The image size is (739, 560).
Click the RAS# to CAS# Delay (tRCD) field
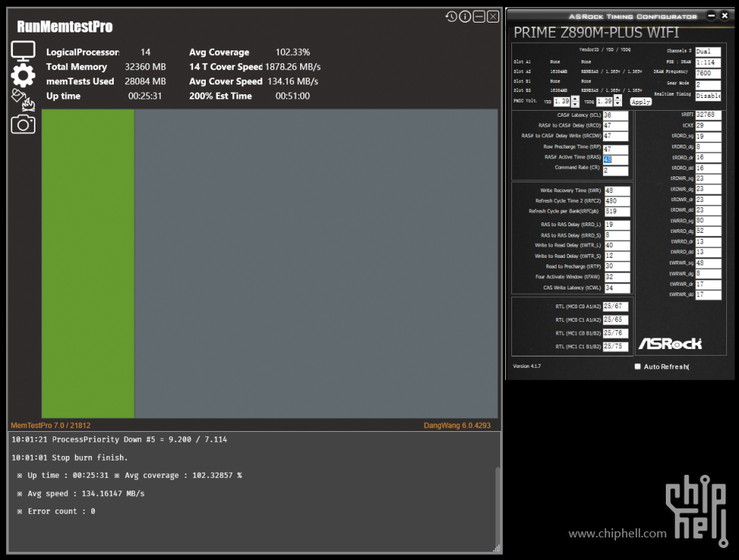point(615,126)
